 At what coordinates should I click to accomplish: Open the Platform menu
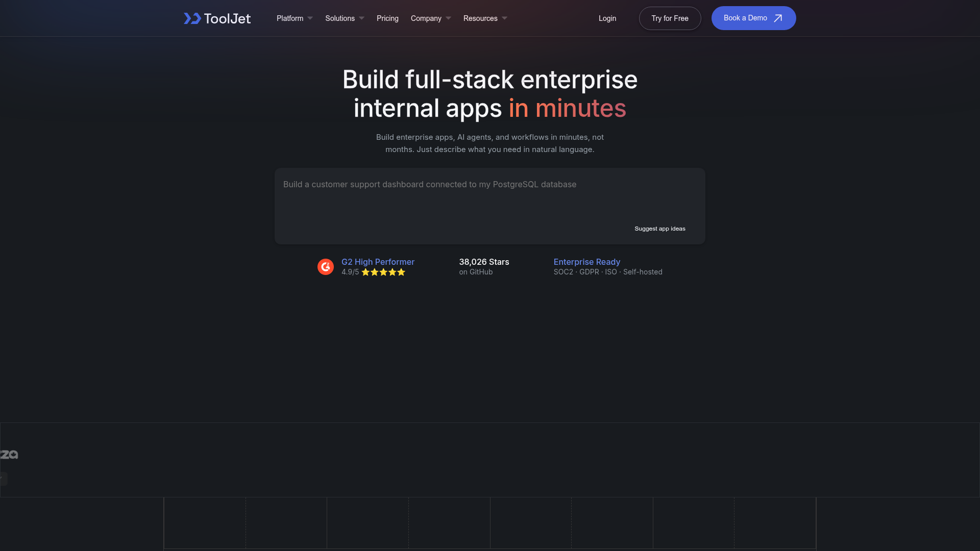[x=290, y=18]
